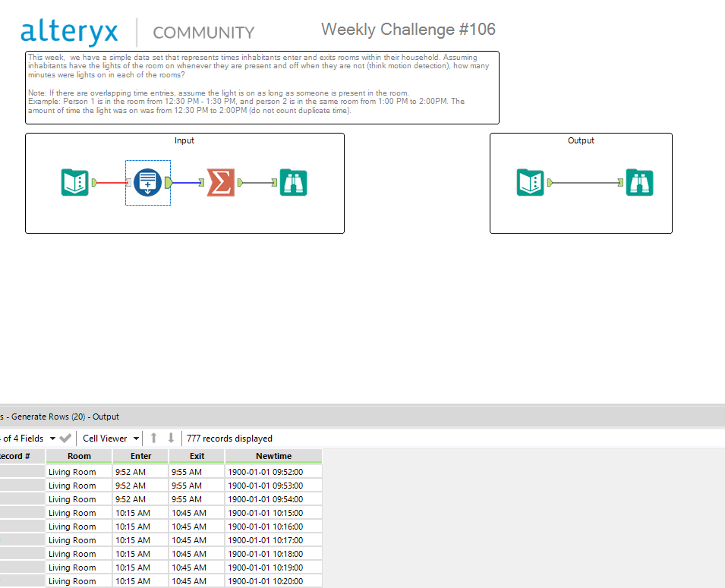The height and width of the screenshot is (588, 725).
Task: Select the Input Data tool in Output container
Action: pos(531,183)
